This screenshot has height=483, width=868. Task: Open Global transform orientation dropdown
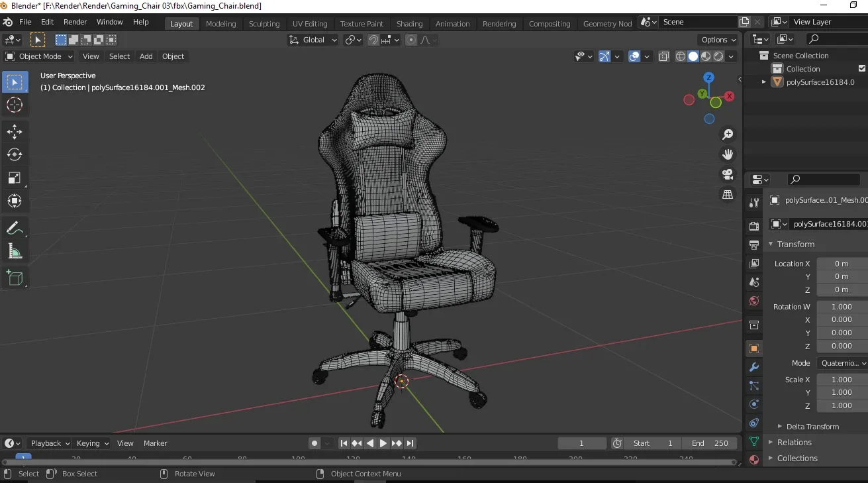coord(313,40)
